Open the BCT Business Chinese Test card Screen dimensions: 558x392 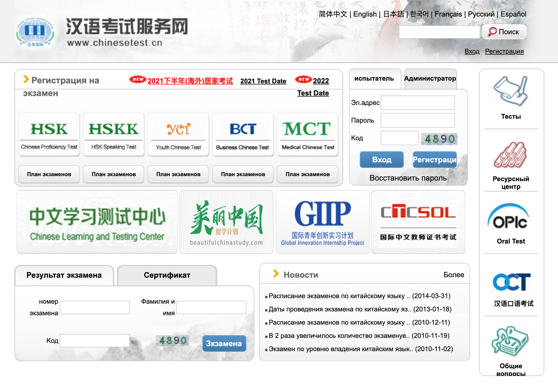tap(243, 135)
